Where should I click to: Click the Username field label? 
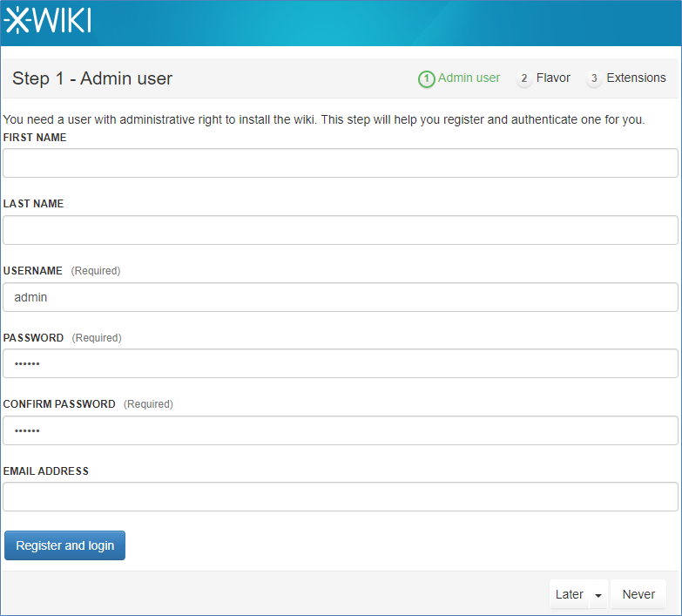point(33,271)
